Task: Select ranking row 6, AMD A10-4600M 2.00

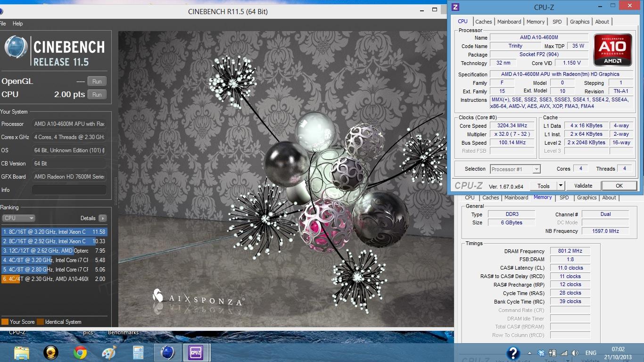Action: (x=54, y=279)
